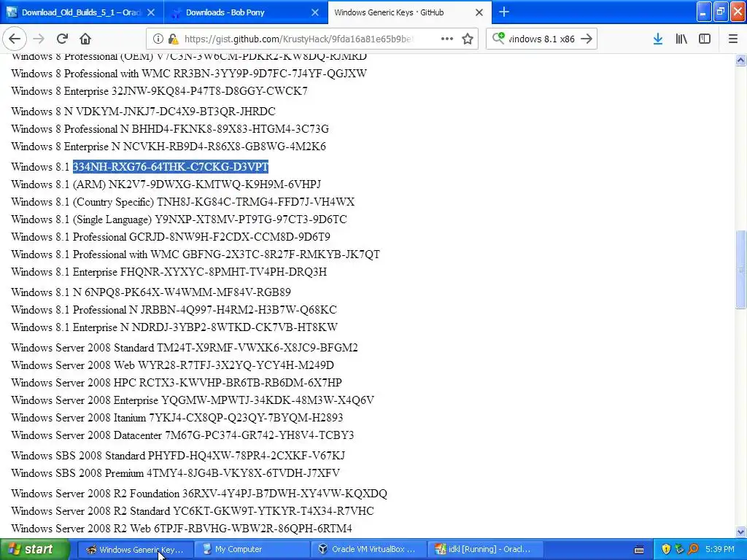Screen dimensions: 747x560
Task: Close the Downloads - Bob Pony tab
Action: (x=315, y=12)
